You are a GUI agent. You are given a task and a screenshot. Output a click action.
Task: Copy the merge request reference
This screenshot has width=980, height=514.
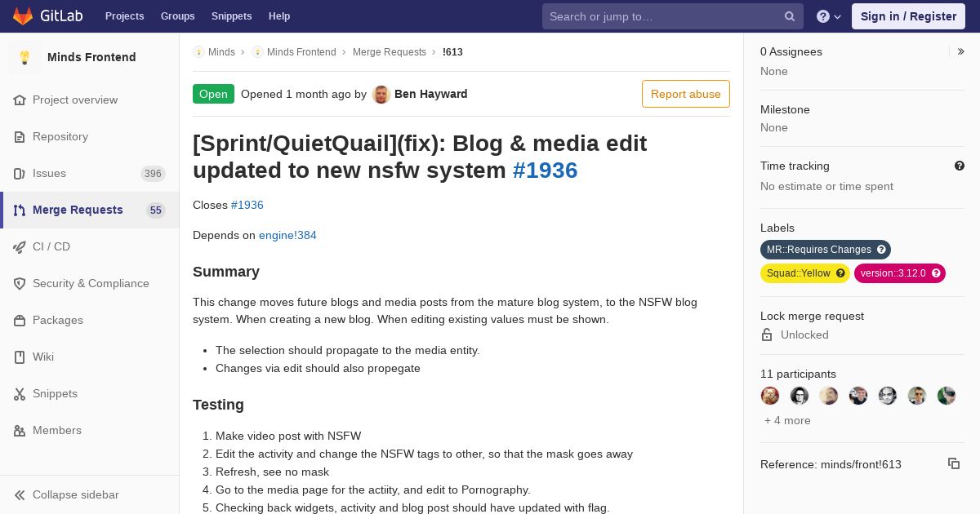(954, 463)
